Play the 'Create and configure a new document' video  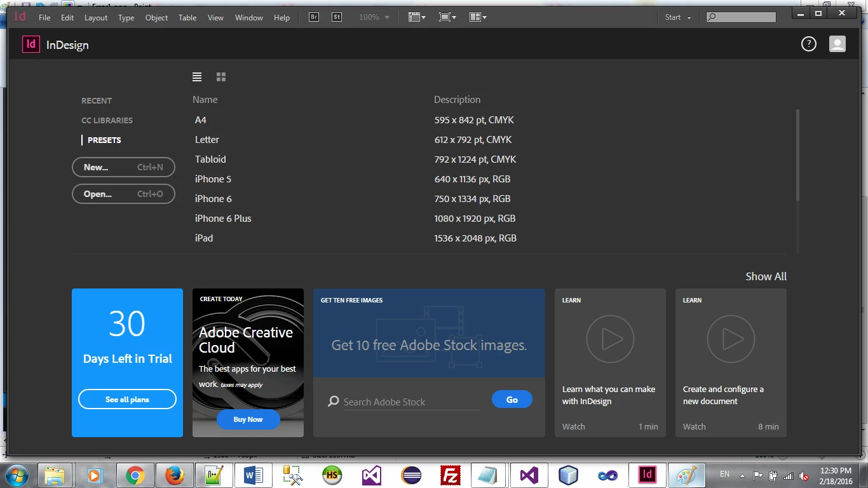(x=731, y=339)
